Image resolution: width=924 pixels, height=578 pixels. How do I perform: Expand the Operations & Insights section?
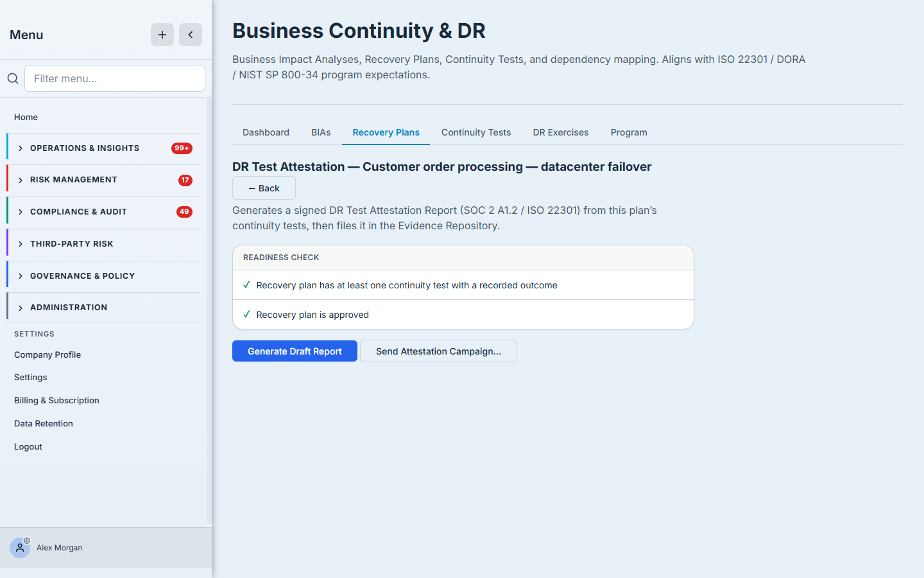coord(103,148)
